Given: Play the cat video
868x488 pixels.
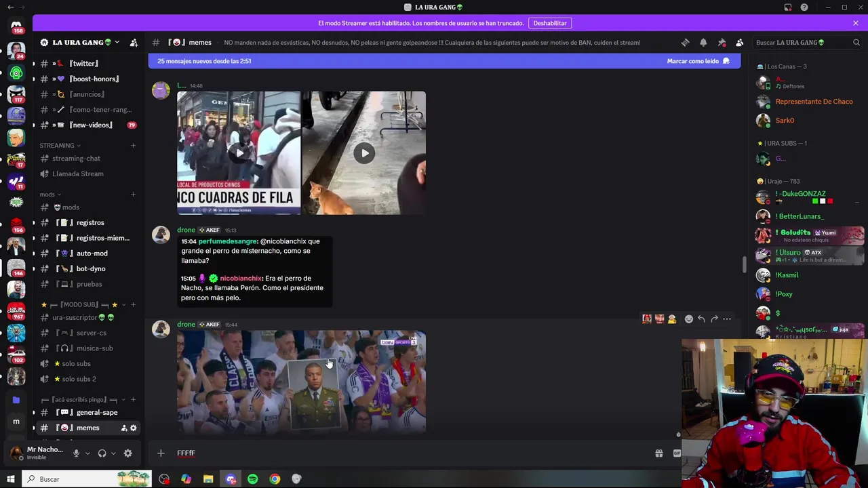Looking at the screenshot, I should [364, 153].
